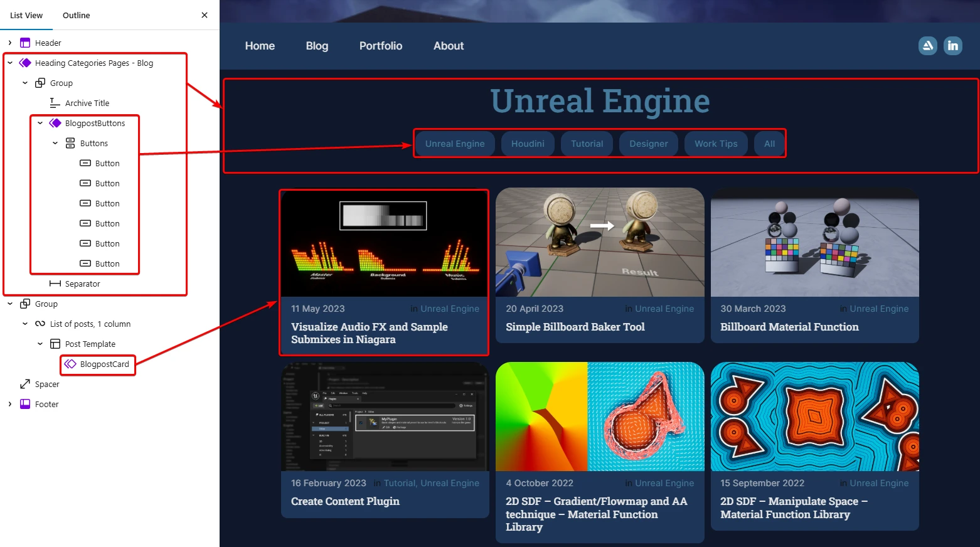
Task: Collapse the BlogpostButtons item
Action: click(x=40, y=123)
